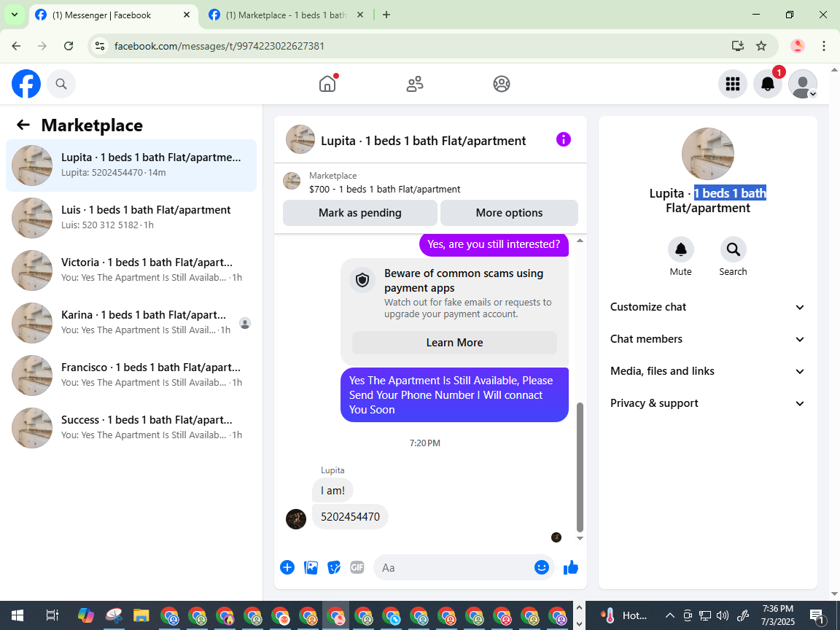Open the tab search dropdown arrow
The width and height of the screenshot is (840, 630).
point(15,15)
